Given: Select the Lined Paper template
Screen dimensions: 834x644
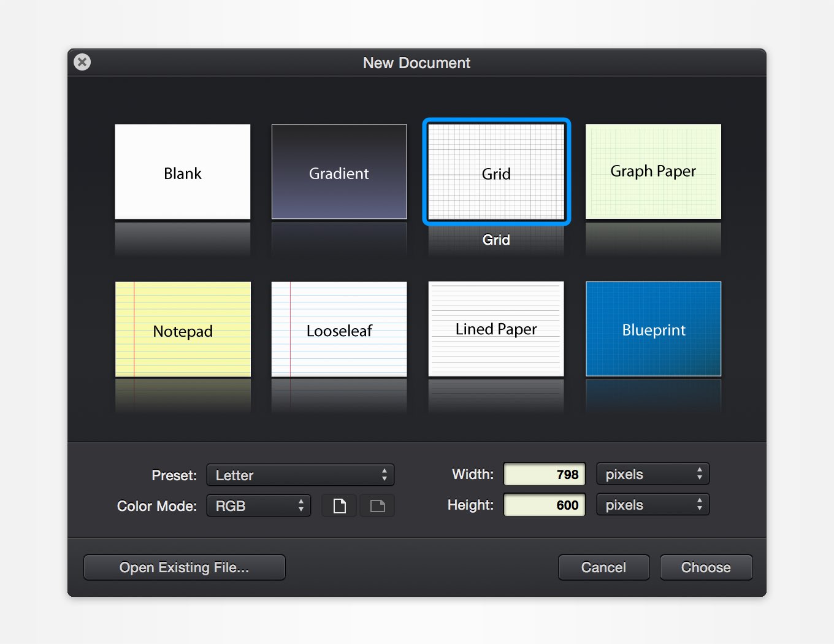Looking at the screenshot, I should [496, 329].
